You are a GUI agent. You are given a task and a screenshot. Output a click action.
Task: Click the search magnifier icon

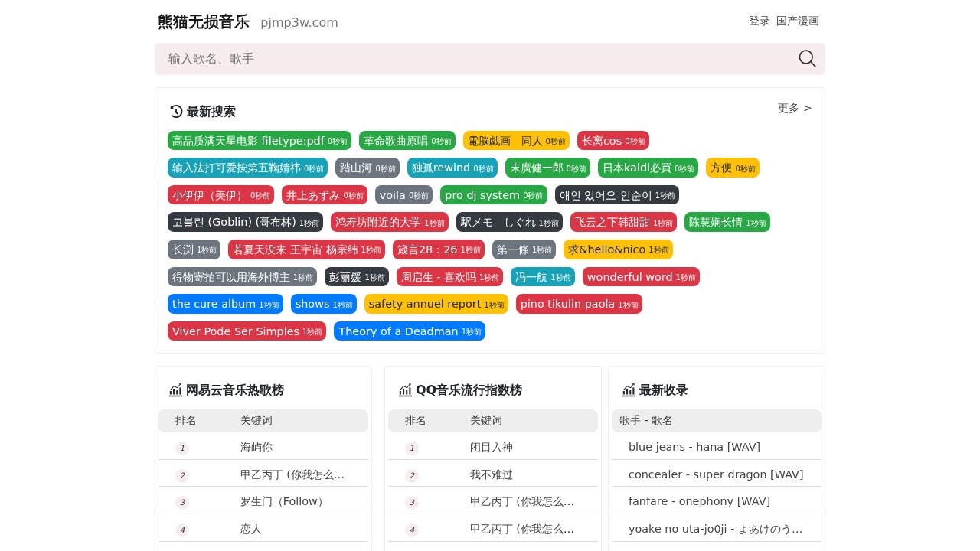(x=807, y=59)
